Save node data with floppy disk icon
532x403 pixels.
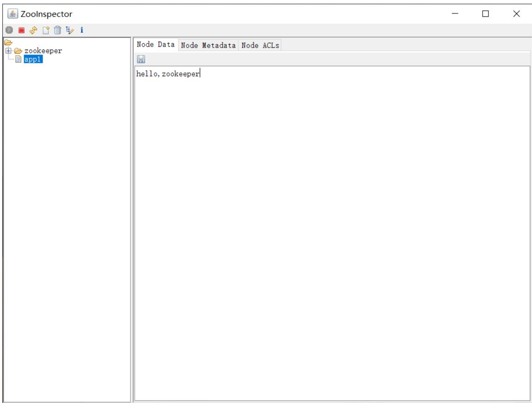coord(141,59)
